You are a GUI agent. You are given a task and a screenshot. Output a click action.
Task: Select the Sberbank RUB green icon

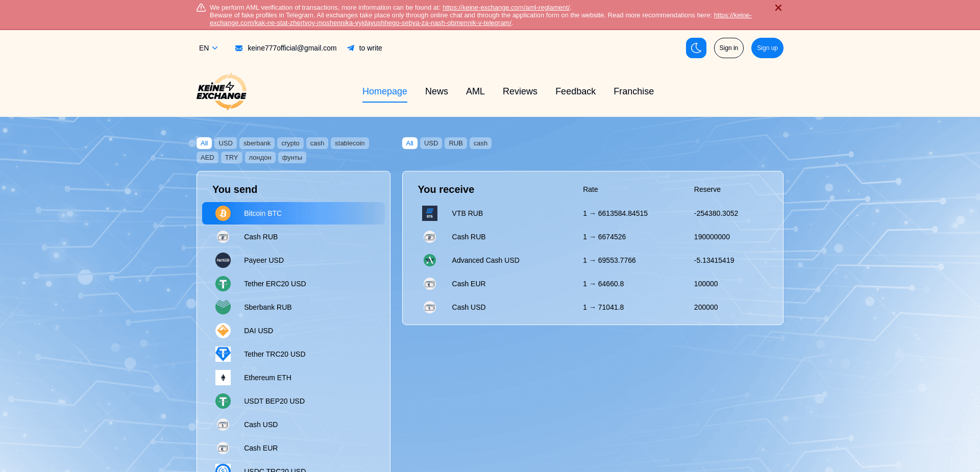click(223, 307)
